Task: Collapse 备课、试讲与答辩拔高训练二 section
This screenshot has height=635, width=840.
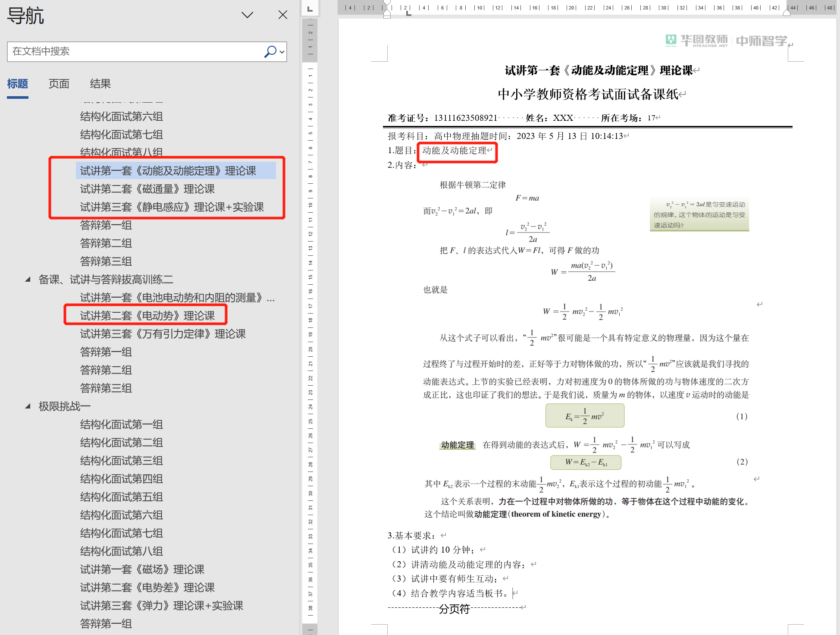Action: pos(28,280)
